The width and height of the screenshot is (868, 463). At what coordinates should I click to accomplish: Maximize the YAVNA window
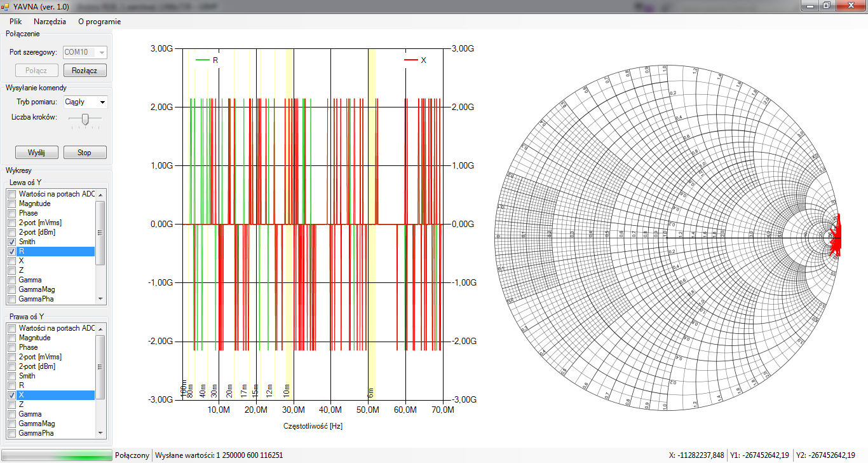tap(826, 5)
